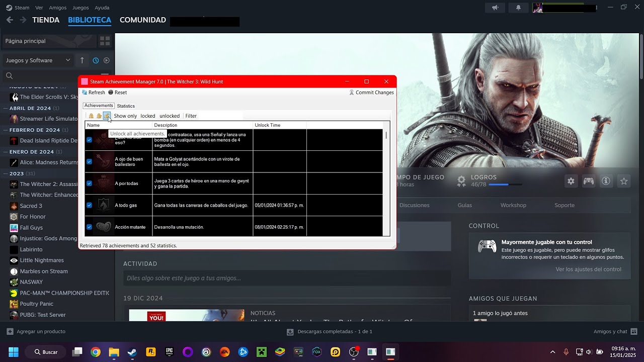This screenshot has height=362, width=644.
Task: Go to the TIENDA tab
Action: click(46, 20)
